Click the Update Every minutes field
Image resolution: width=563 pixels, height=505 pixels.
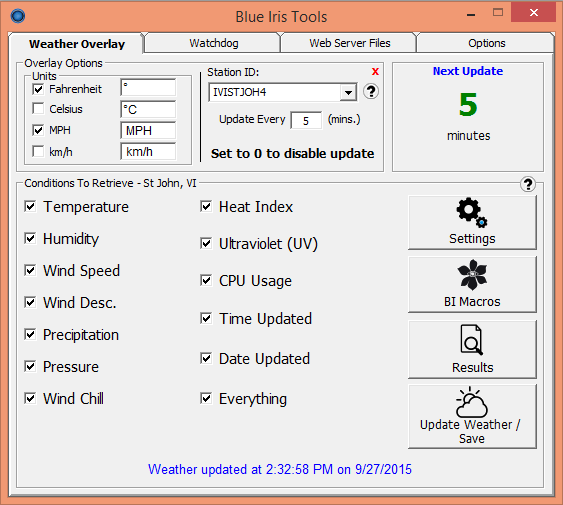click(306, 121)
